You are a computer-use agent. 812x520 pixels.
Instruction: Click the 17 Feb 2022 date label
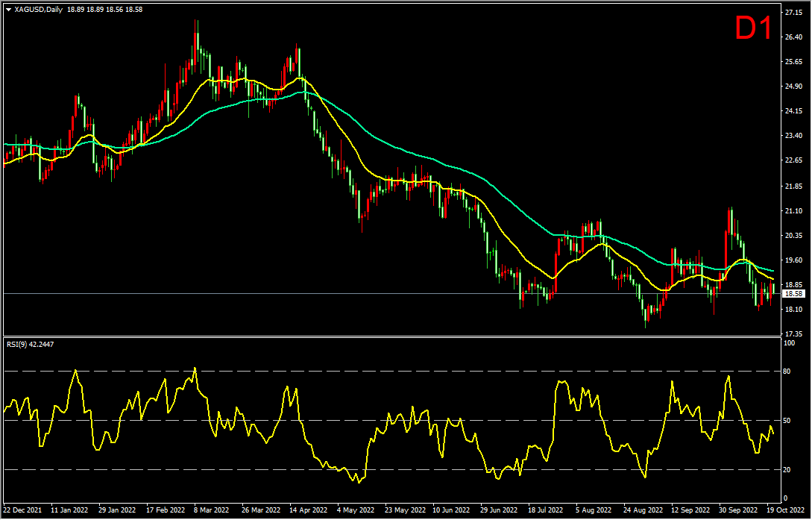click(x=166, y=510)
